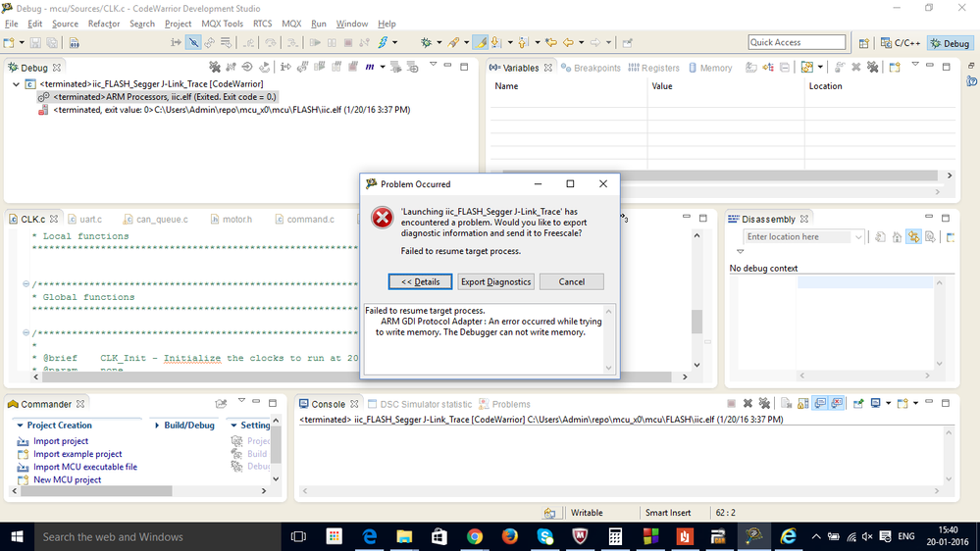The width and height of the screenshot is (980, 551).
Task: Click the Quick Access search field
Action: pos(797,42)
